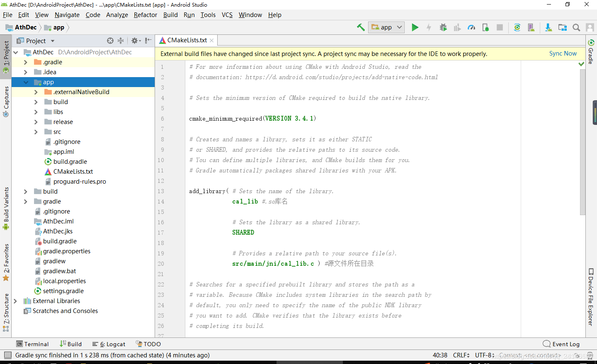This screenshot has width=597, height=364.
Task: Click the Collapse All icon in Project panel
Action: 121,41
